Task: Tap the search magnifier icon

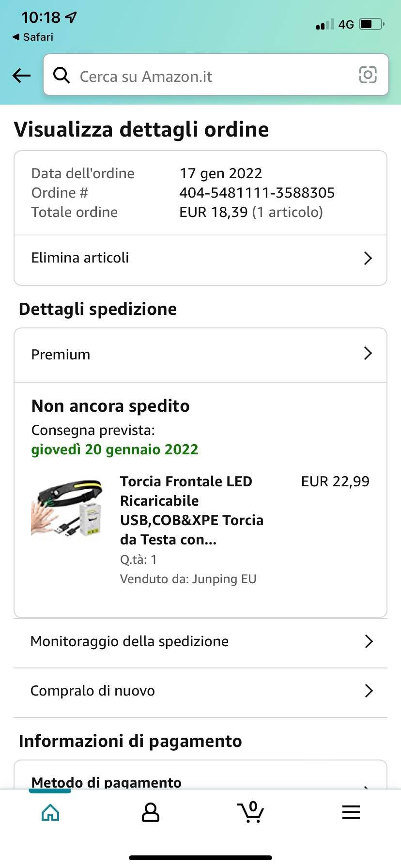Action: pos(62,75)
